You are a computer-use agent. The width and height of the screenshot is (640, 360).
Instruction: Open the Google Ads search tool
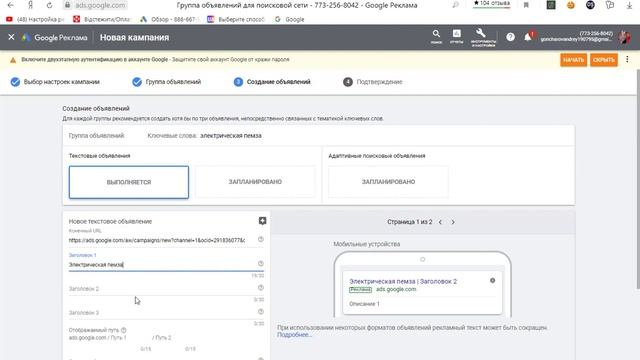coord(436,36)
